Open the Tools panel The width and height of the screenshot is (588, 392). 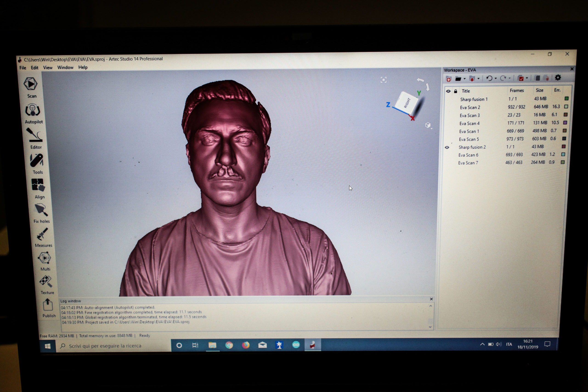pyautogui.click(x=37, y=164)
